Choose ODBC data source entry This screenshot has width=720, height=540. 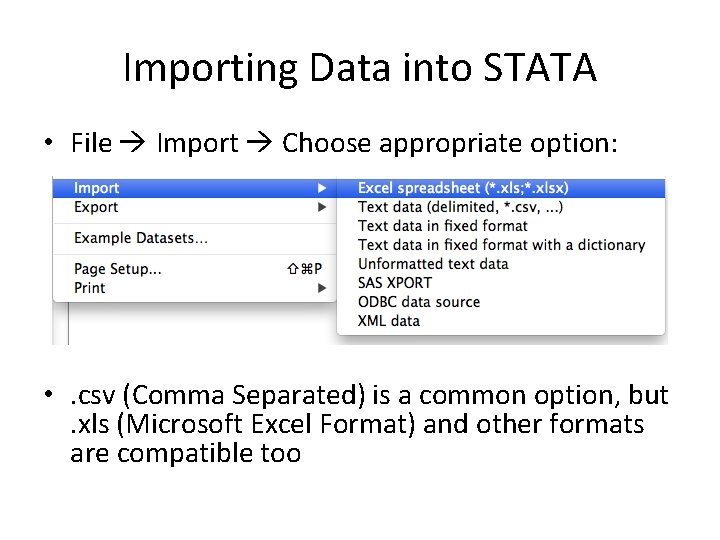418,302
